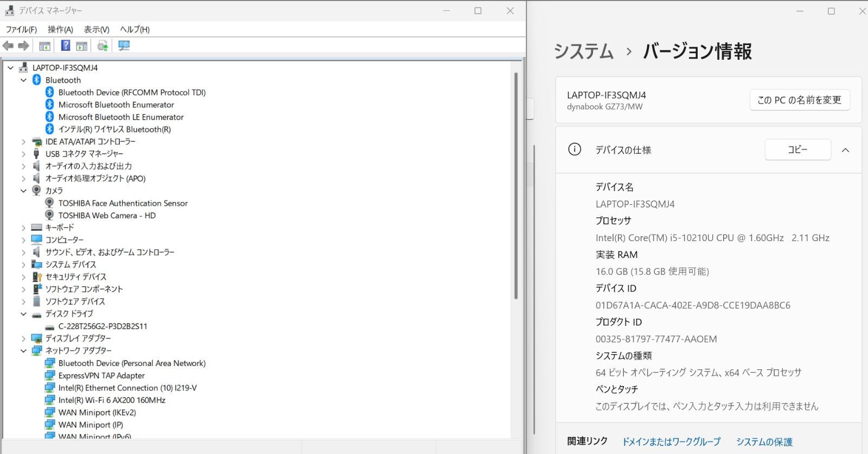
Task: Expand the IDE ATA/ATAPI コントローラー node
Action: click(x=23, y=142)
